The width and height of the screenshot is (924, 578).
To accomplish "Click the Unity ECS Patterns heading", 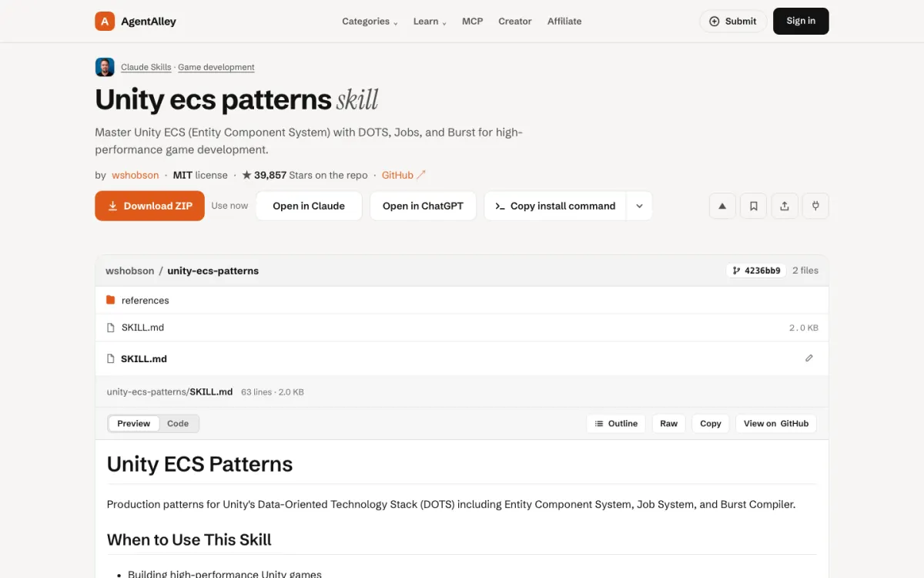I will tap(200, 464).
